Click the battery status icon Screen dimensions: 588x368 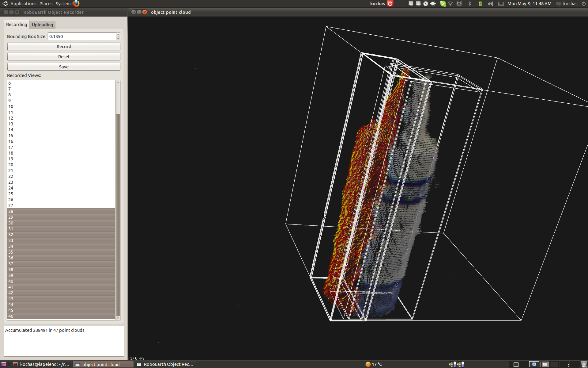(480, 4)
